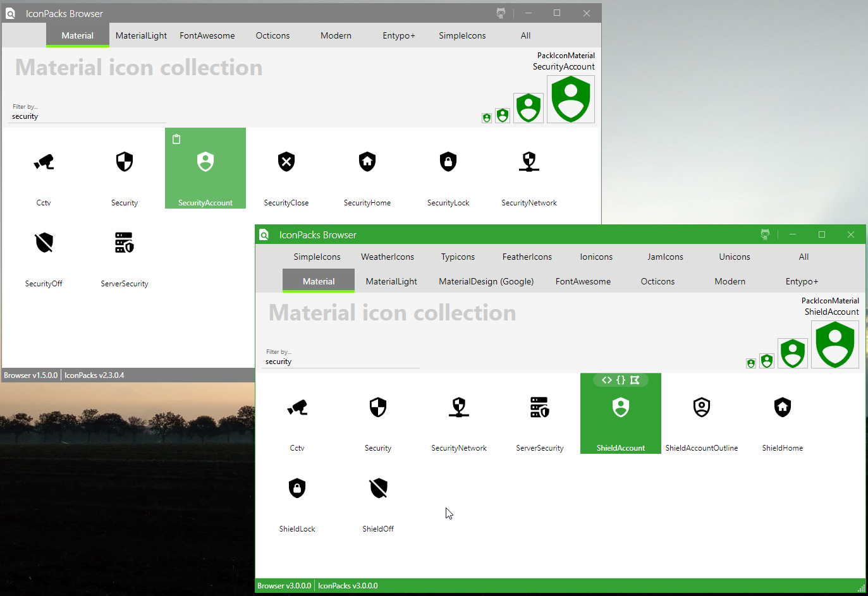Click the smallest ShieldAccount size preview
Screen dimensions: 868x596
pyautogui.click(x=750, y=363)
